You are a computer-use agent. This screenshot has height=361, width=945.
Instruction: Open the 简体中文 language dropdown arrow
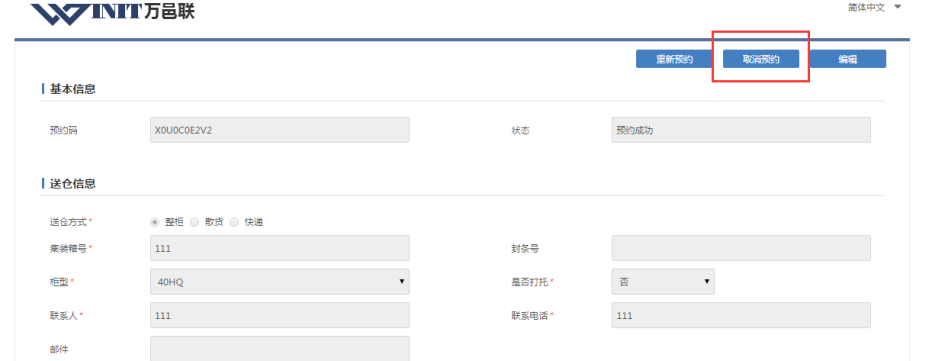(x=897, y=7)
